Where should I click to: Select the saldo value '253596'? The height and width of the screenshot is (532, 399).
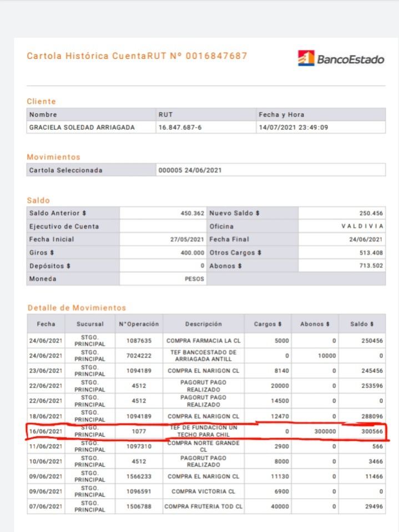[x=372, y=386]
